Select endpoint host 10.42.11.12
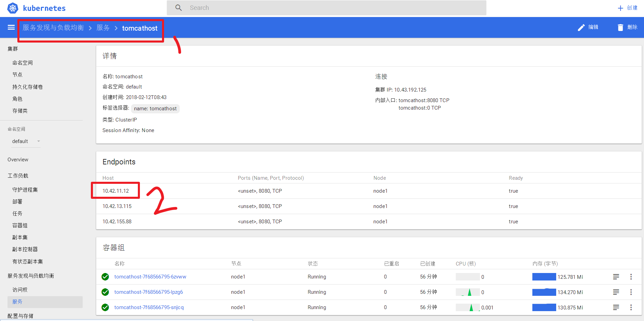644x321 pixels. (x=116, y=191)
